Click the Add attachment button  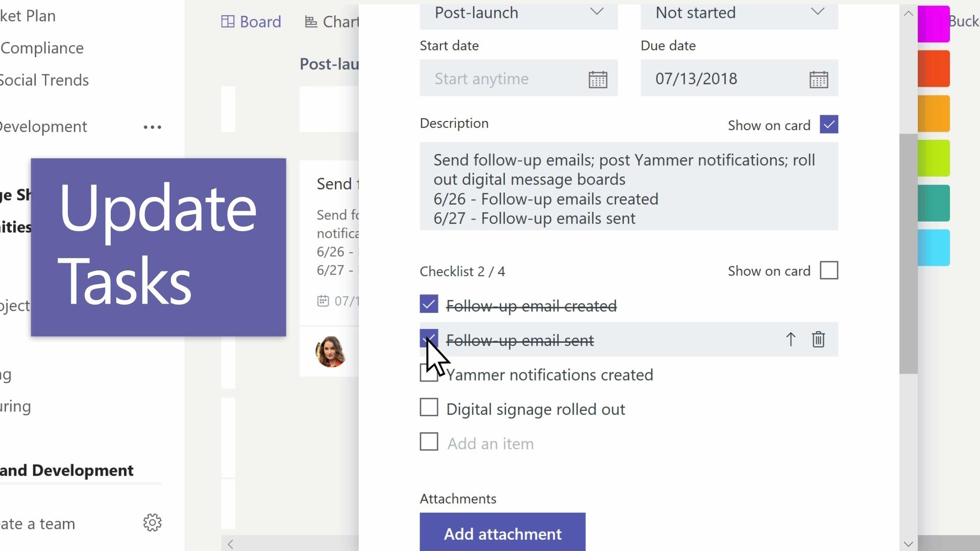tap(503, 534)
